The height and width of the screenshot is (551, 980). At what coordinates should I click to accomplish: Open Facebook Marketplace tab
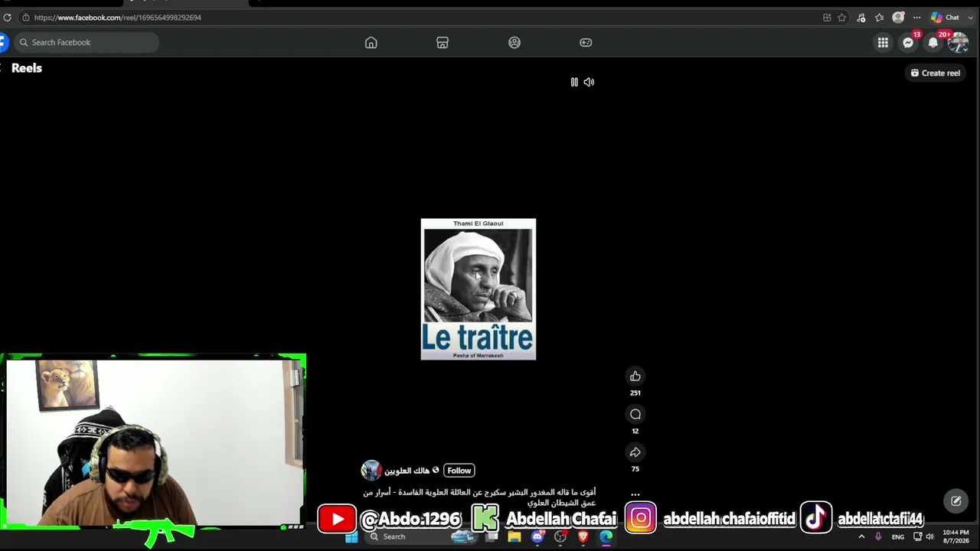tap(443, 43)
